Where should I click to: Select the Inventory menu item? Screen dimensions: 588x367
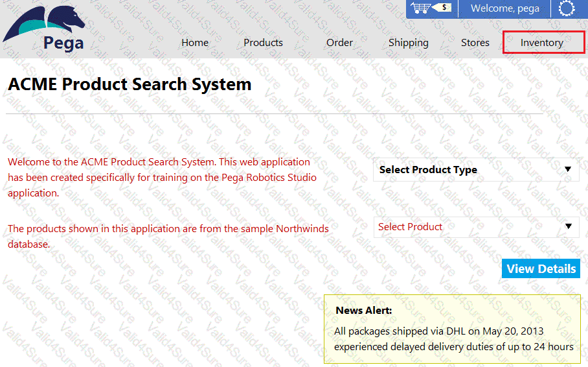[542, 43]
